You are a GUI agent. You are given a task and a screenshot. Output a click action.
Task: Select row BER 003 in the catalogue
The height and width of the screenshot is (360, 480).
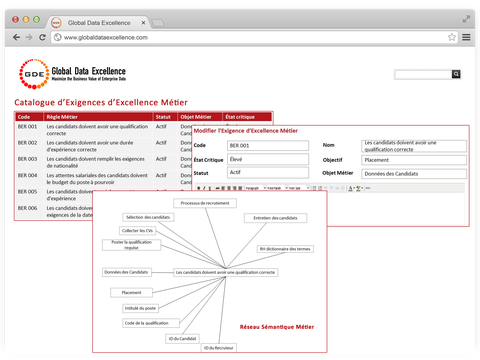click(x=103, y=162)
